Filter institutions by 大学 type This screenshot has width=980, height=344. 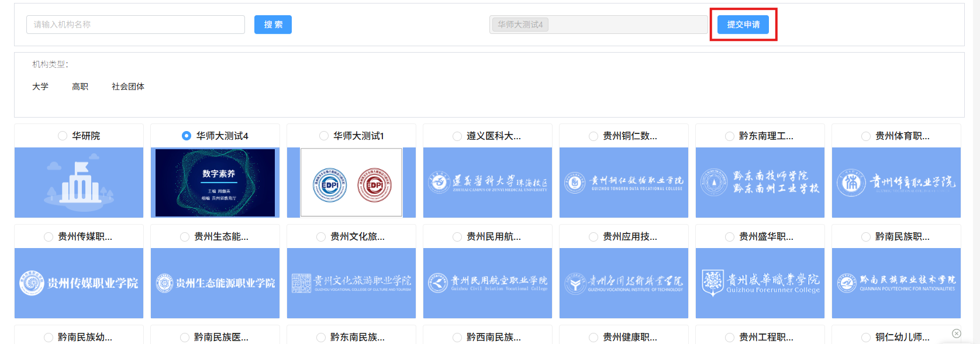[40, 87]
